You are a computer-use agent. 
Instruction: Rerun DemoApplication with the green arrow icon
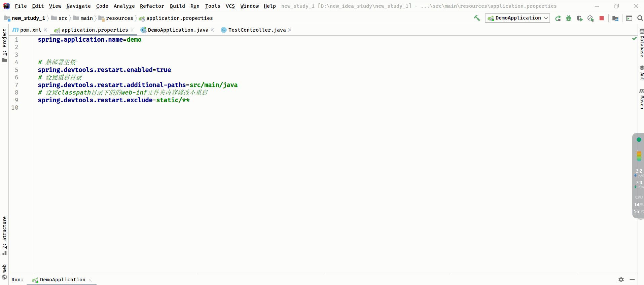pyautogui.click(x=558, y=18)
